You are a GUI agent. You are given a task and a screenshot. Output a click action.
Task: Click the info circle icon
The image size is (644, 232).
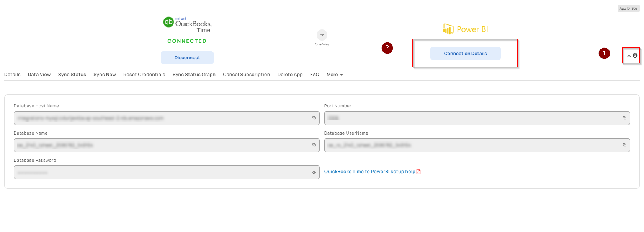pos(635,55)
